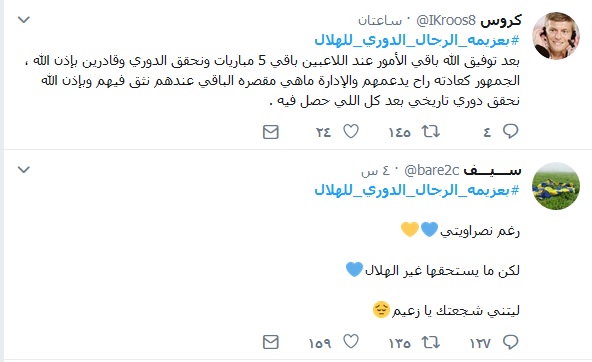Open the hashtag link in IKroos8 tweet
Screen dimensions: 592x362
click(417, 40)
